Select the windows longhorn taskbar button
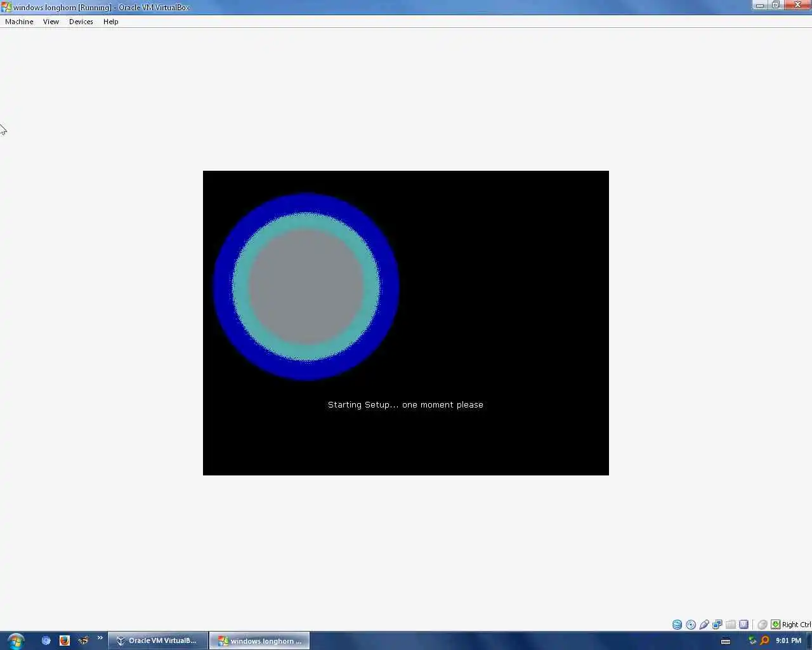The image size is (812, 650). point(259,640)
